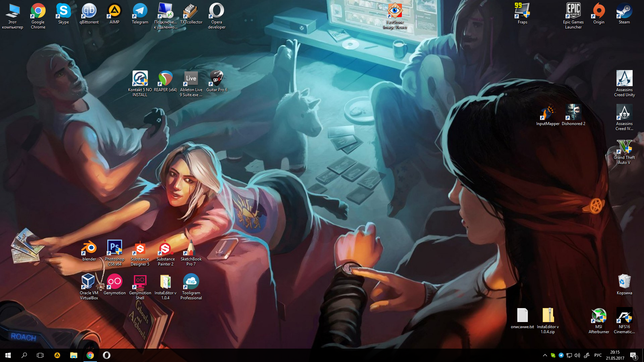Select the remote desktop connection shortcut

click(165, 16)
